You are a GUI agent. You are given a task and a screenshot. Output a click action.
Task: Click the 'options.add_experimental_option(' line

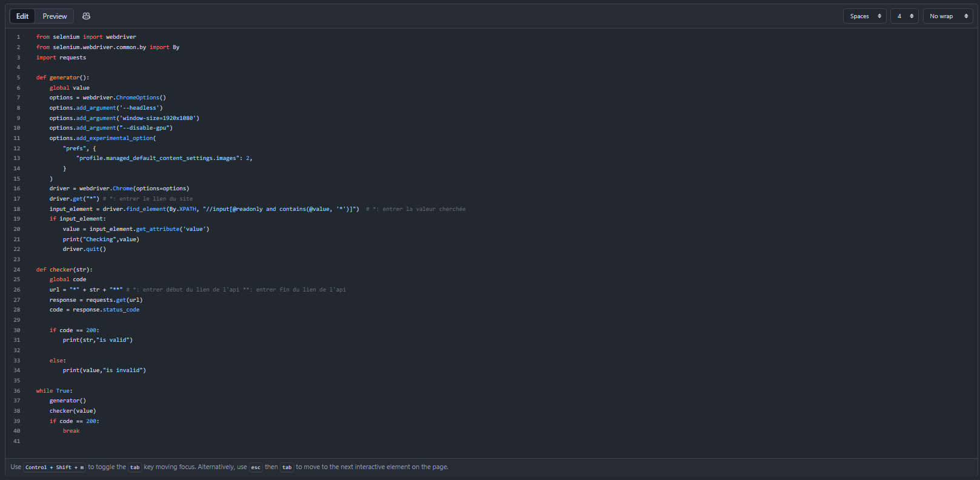[x=102, y=138]
